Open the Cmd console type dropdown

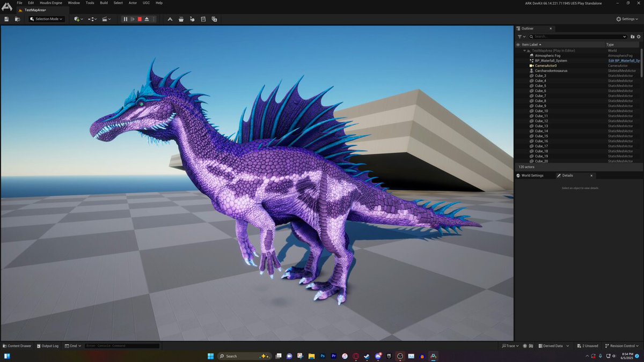tap(72, 346)
